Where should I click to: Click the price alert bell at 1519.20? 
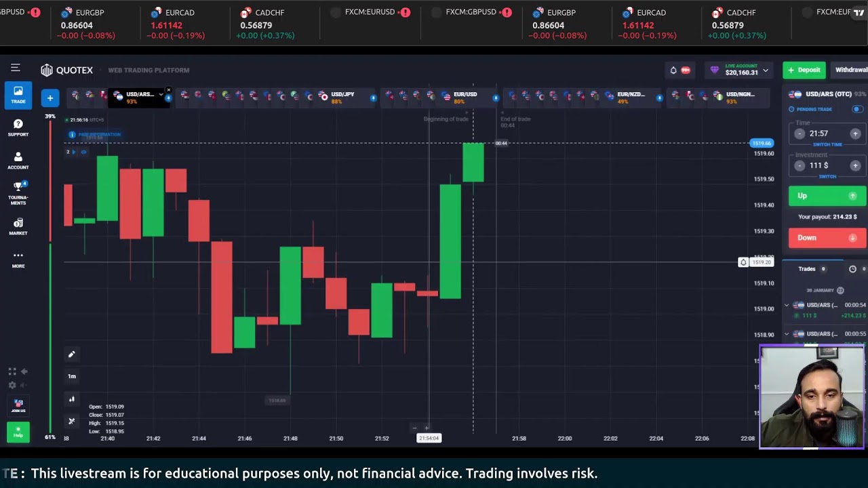[x=743, y=262]
